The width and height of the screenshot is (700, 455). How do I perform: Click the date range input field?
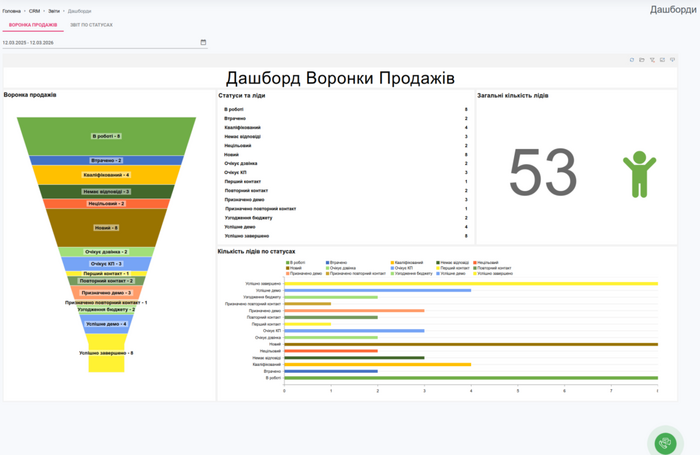pyautogui.click(x=100, y=42)
